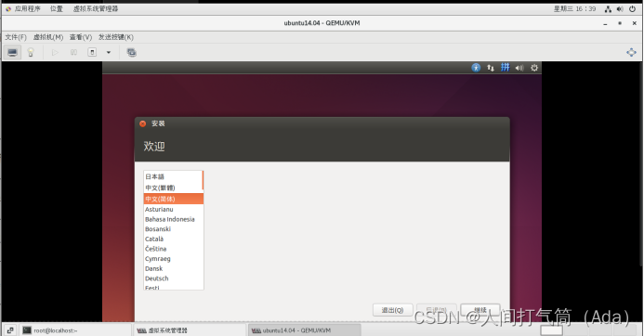
Task: Switch to ubuntu14.04 - QEMU/KVM taskbar item
Action: point(304,330)
